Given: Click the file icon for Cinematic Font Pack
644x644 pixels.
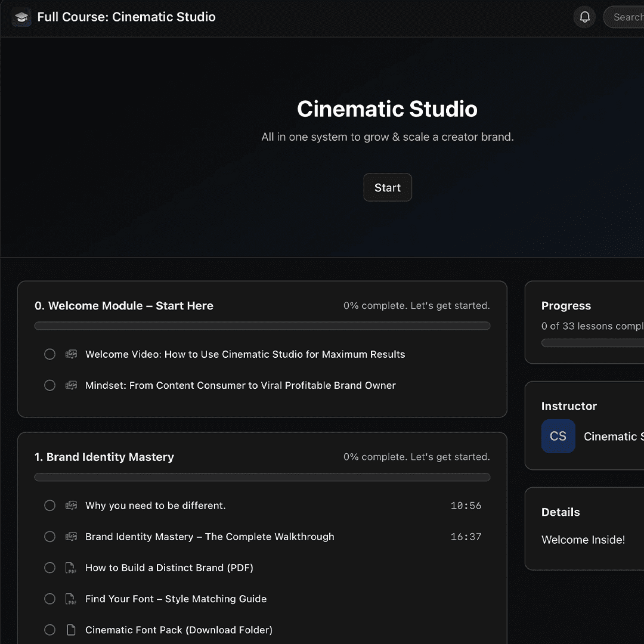Looking at the screenshot, I should [x=70, y=630].
